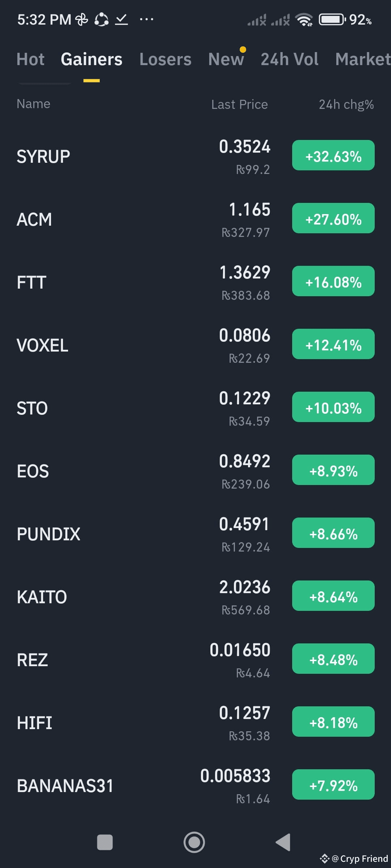Tap the Android back navigation triangle

point(283,842)
